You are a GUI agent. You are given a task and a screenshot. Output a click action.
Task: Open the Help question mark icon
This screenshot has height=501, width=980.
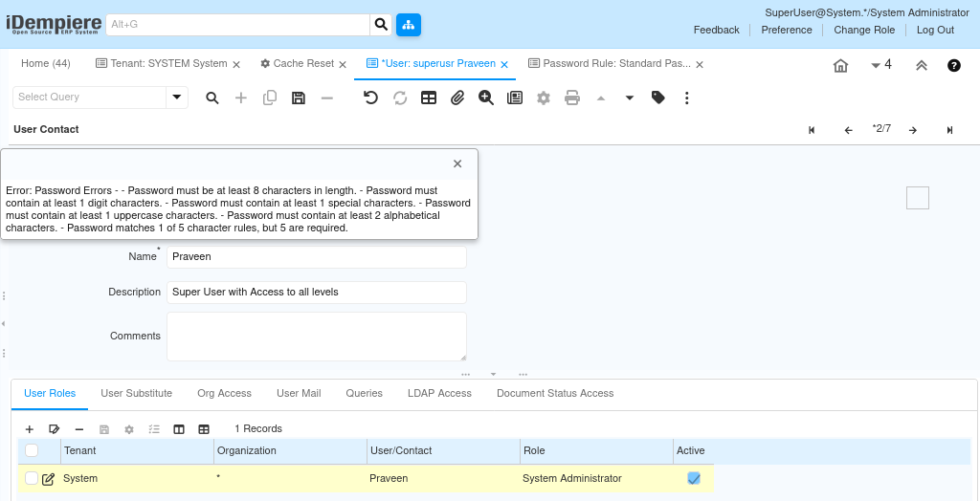[x=954, y=65]
